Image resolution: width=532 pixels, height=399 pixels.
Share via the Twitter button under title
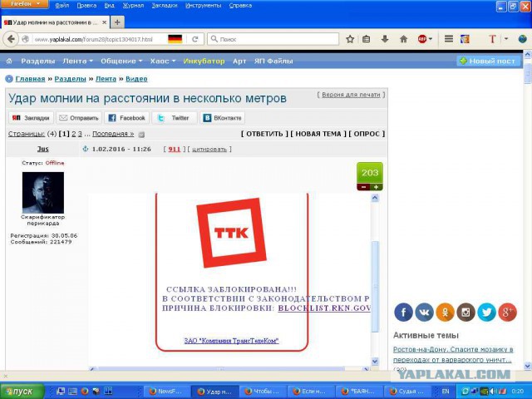(174, 118)
